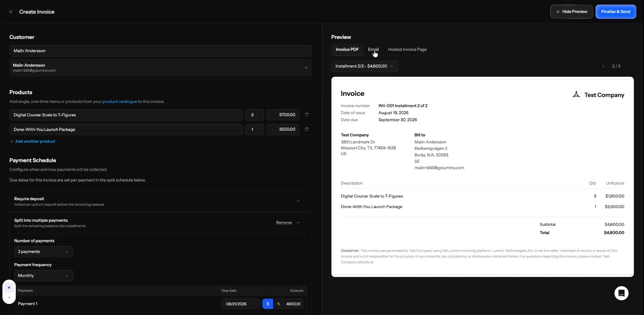This screenshot has height=315, width=644.
Task: Open the chat support bubble
Action: (621, 293)
